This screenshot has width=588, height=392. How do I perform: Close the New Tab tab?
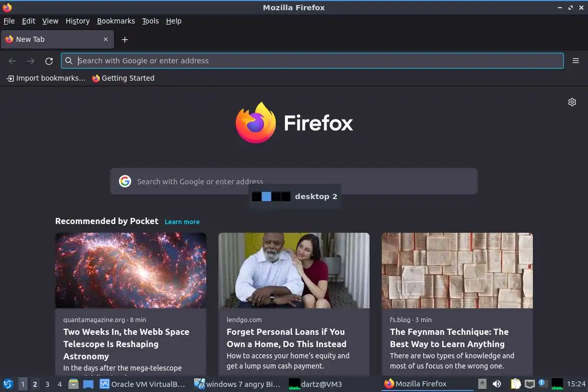(x=106, y=39)
